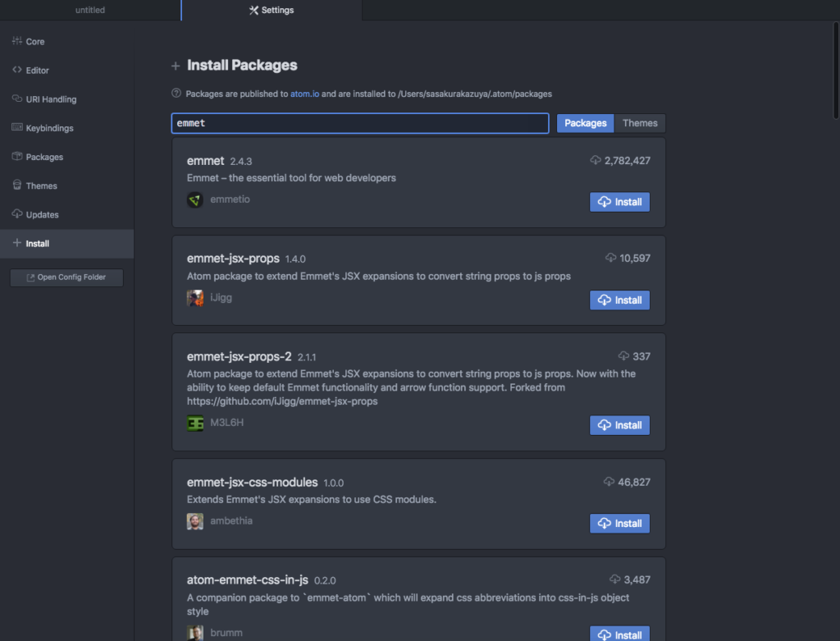Open the emmet-jsx-props-2 package title
Image resolution: width=840 pixels, height=641 pixels.
239,356
